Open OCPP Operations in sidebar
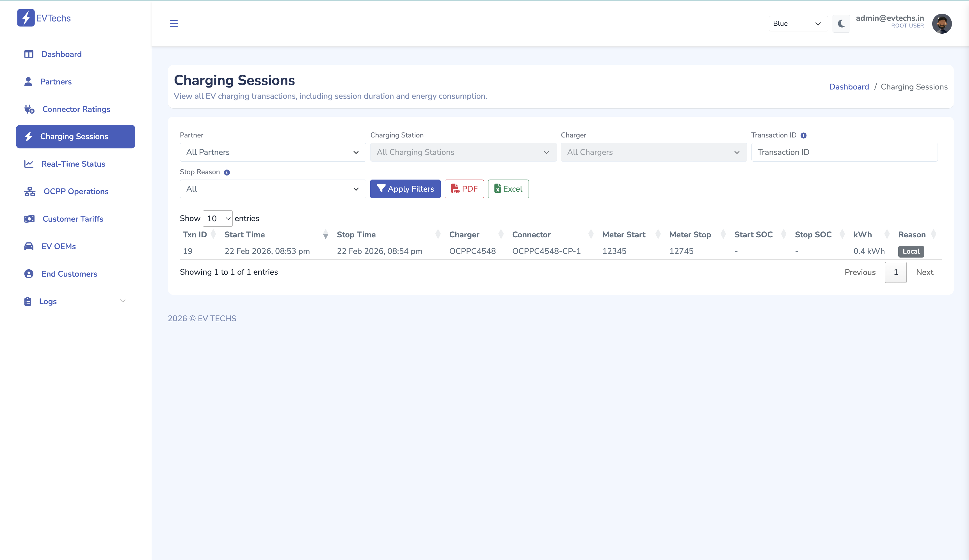Viewport: 969px width, 560px height. [x=76, y=191]
